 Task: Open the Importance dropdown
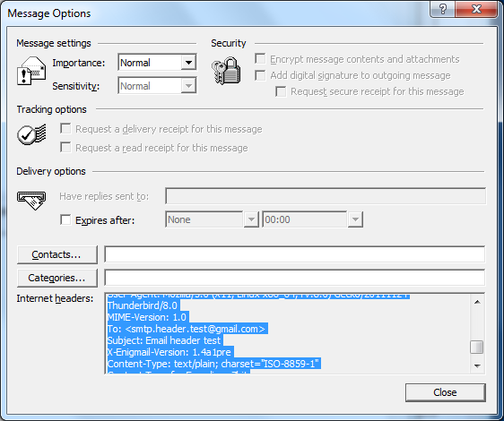[188, 63]
